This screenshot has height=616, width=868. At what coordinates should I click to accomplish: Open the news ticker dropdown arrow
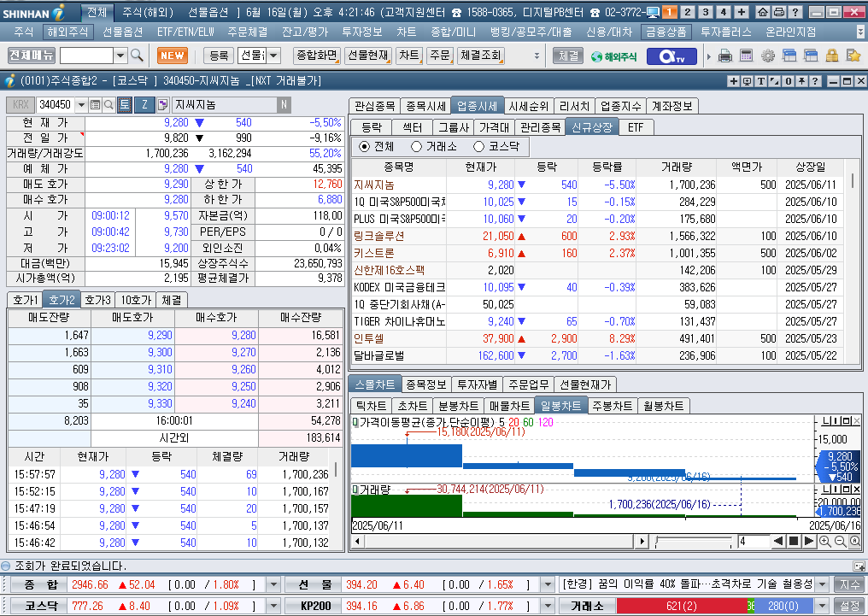point(823,584)
